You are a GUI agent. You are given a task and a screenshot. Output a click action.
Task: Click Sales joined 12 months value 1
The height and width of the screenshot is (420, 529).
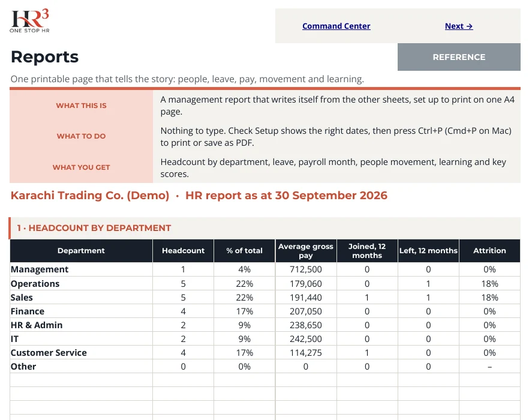(367, 298)
